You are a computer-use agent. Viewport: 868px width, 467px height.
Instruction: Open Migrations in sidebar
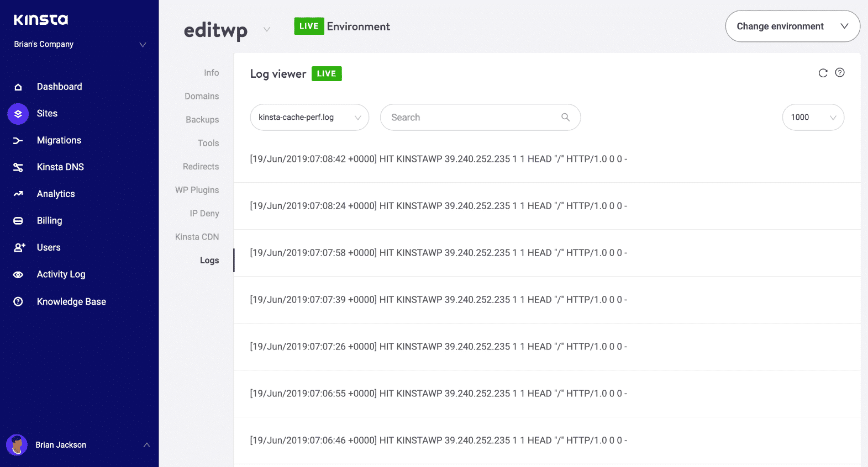pyautogui.click(x=59, y=140)
